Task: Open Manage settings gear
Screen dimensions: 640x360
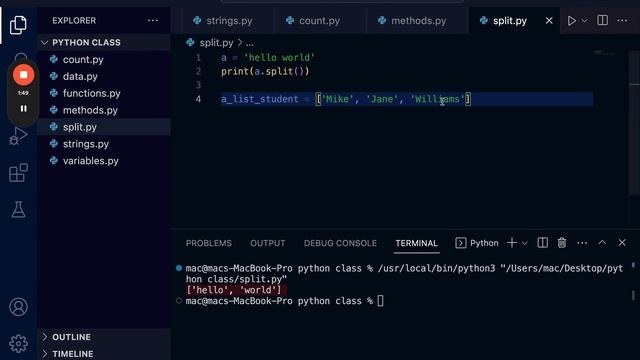Action: tap(18, 344)
